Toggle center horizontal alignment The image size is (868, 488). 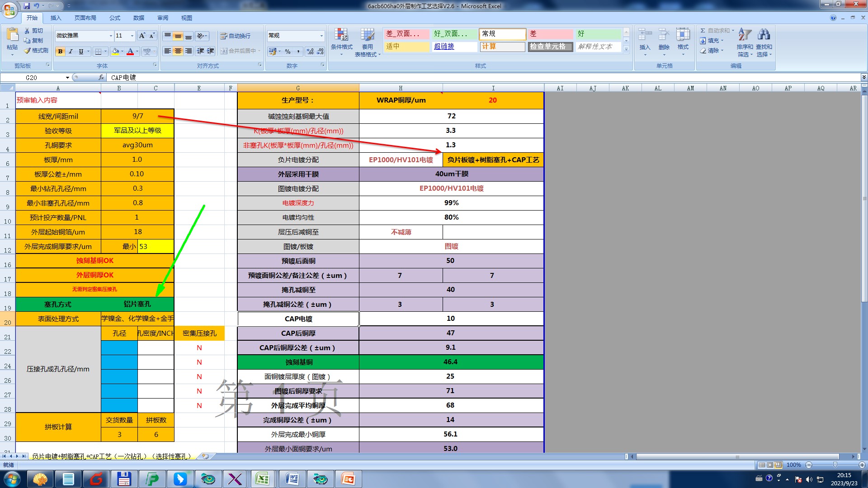coord(178,51)
